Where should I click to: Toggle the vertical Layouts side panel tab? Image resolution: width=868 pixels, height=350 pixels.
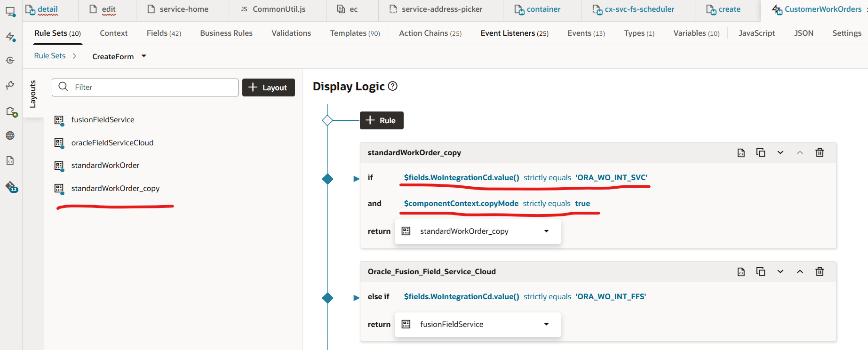pyautogui.click(x=33, y=94)
